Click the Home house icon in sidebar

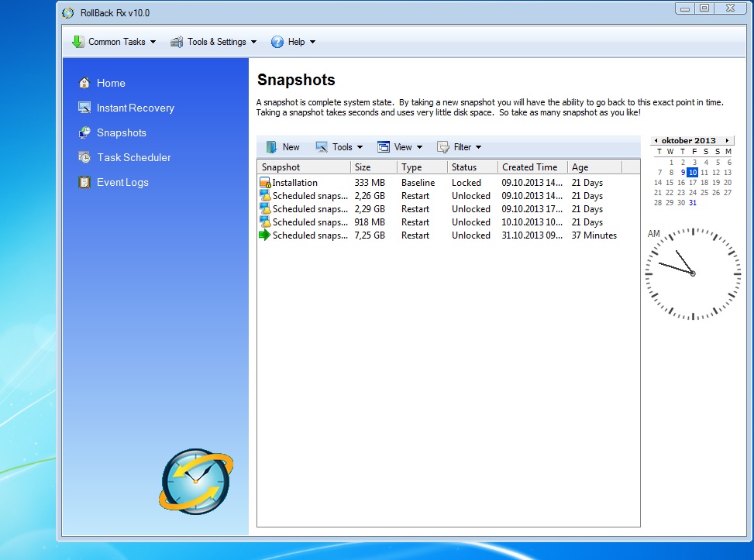84,83
